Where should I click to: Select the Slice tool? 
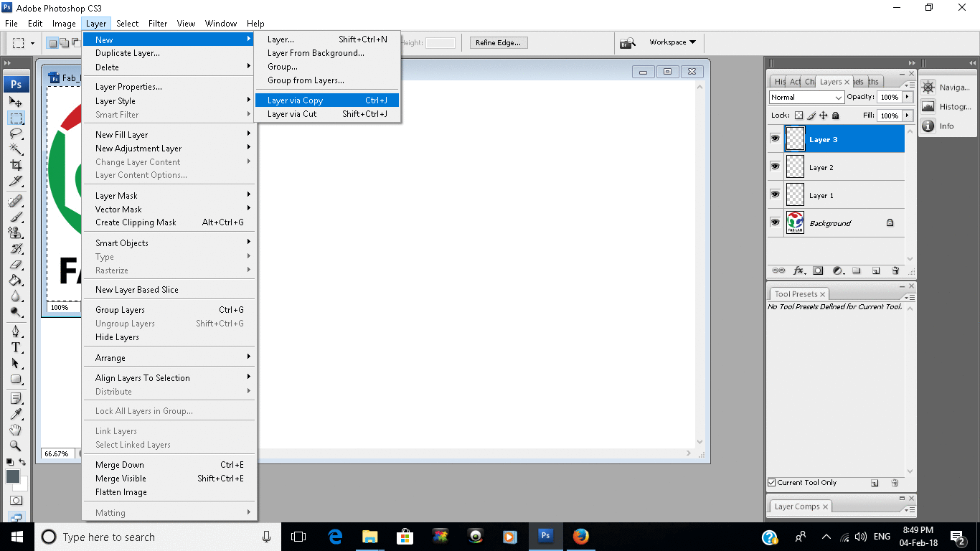click(16, 181)
